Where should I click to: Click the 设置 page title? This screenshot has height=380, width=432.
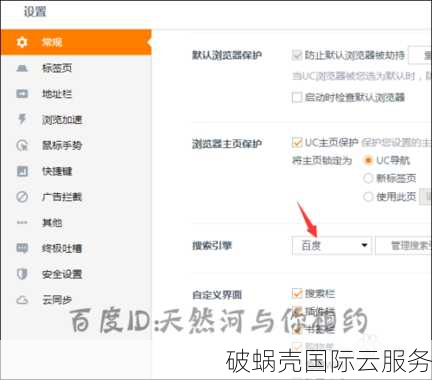[x=35, y=12]
